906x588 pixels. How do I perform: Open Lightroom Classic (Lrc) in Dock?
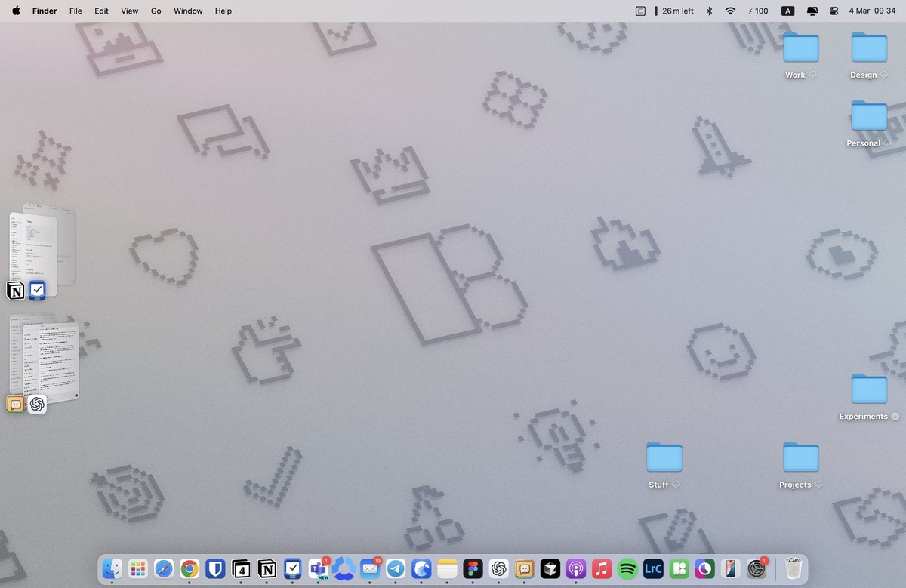653,568
